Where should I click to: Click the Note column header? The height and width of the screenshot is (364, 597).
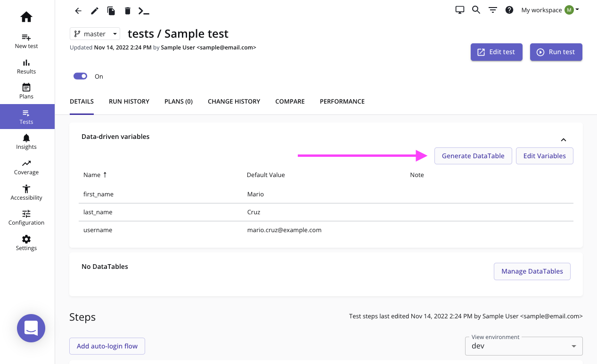coord(417,175)
